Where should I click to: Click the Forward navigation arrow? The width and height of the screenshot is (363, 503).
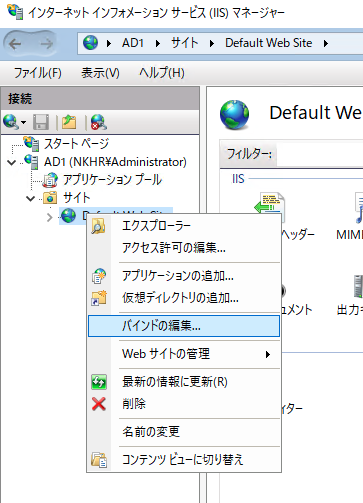pyautogui.click(x=46, y=43)
